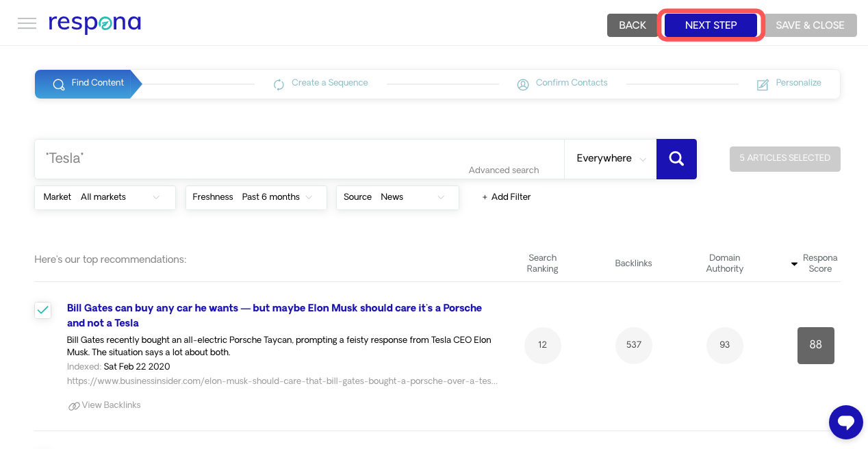Sort by Search Ranking column
This screenshot has width=868, height=449.
tap(542, 264)
